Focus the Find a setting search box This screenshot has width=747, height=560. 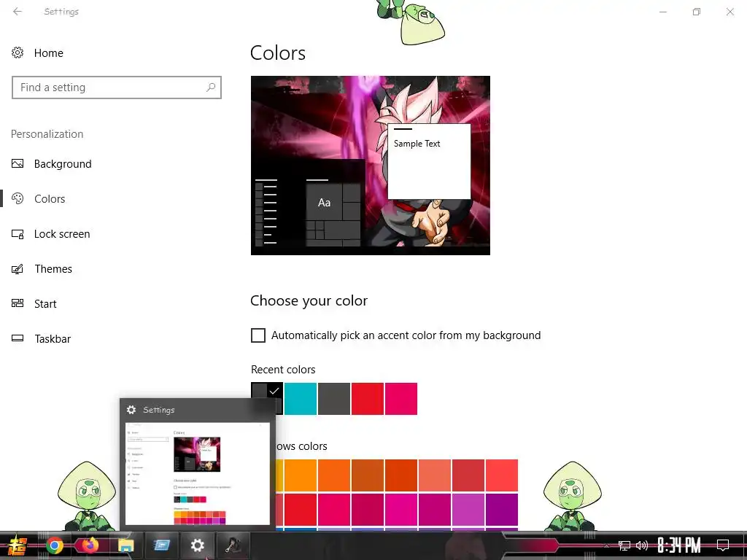point(117,87)
